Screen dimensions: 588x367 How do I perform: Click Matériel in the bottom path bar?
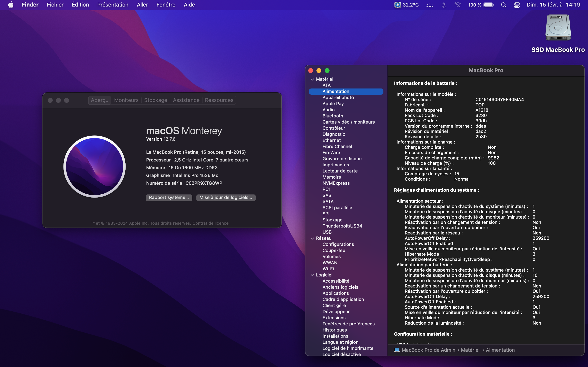pos(470,350)
